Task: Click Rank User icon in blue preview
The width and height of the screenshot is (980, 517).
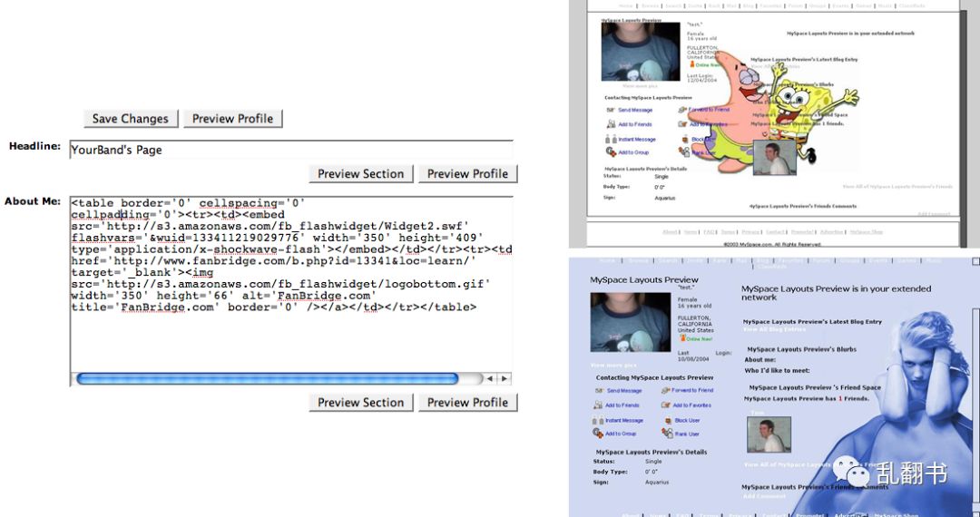Action: coord(667,434)
